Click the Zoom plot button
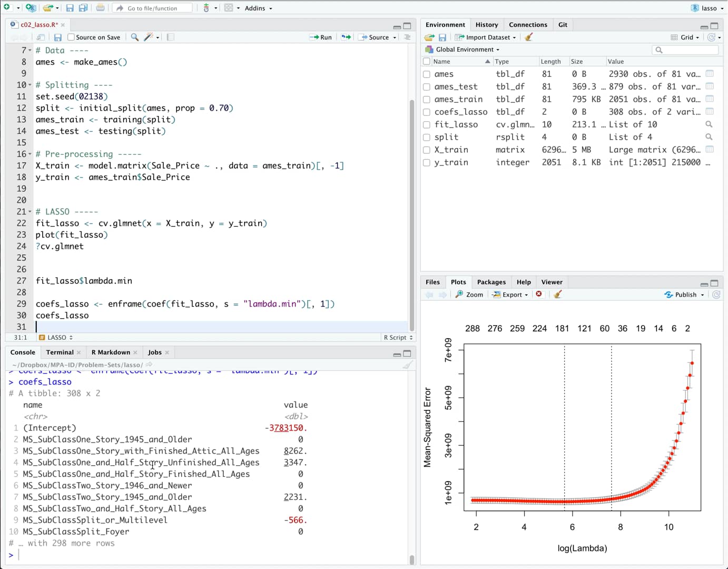728x569 pixels. [469, 295]
